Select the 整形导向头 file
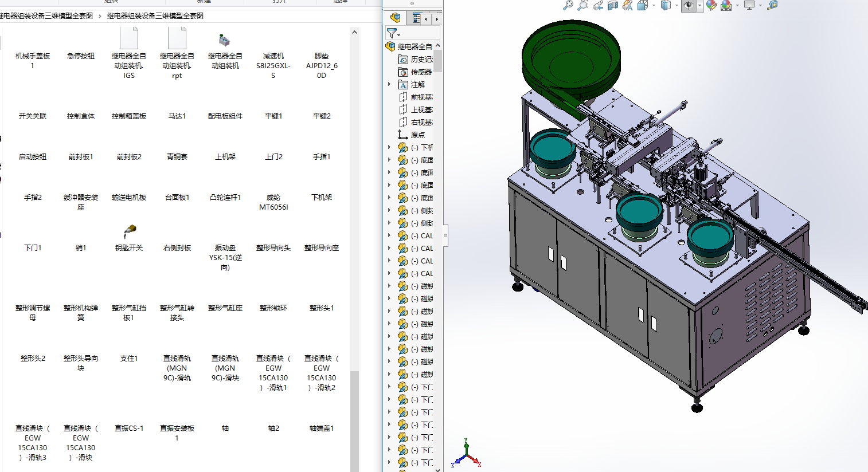Viewport: 868px width, 472px height. (x=273, y=247)
